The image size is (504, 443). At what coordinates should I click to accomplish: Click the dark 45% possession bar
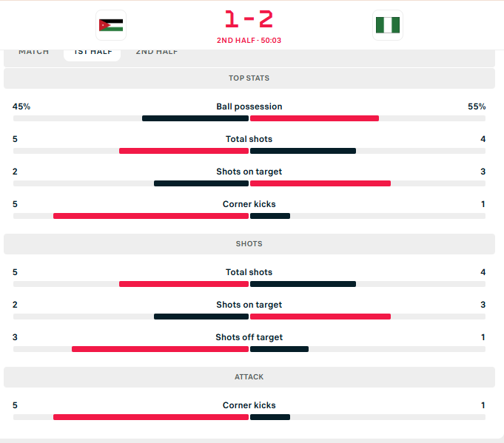tap(195, 118)
